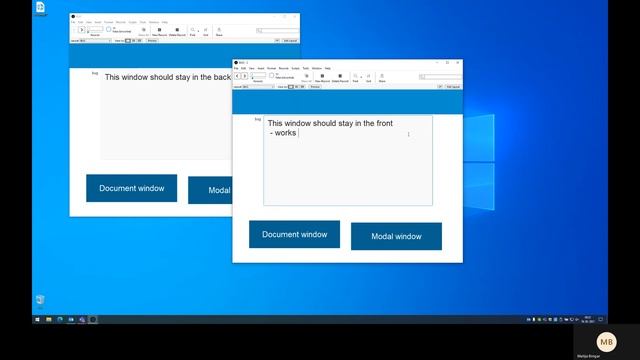Go to next record in front window

coord(244,76)
